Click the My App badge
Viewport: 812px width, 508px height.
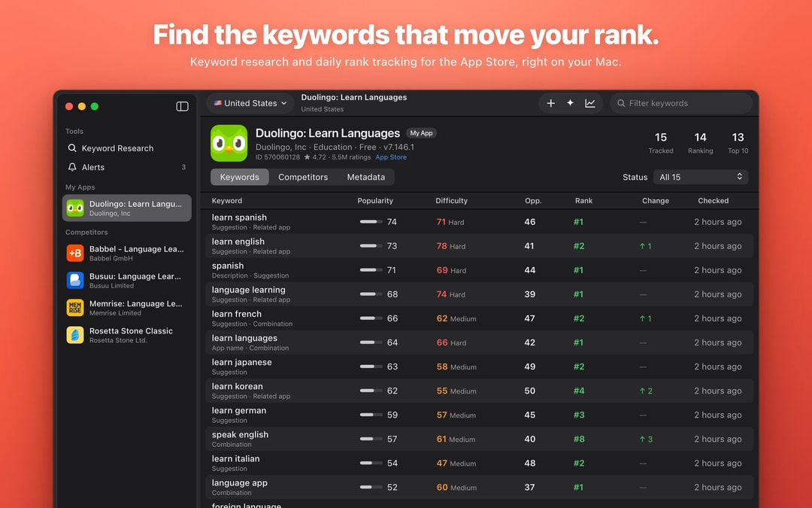coord(421,133)
